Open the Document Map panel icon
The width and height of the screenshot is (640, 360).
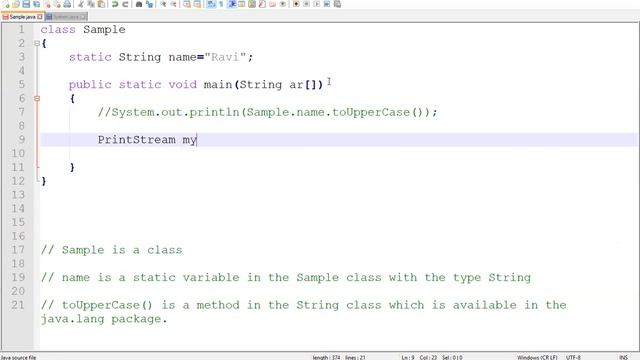pyautogui.click(x=252, y=4)
